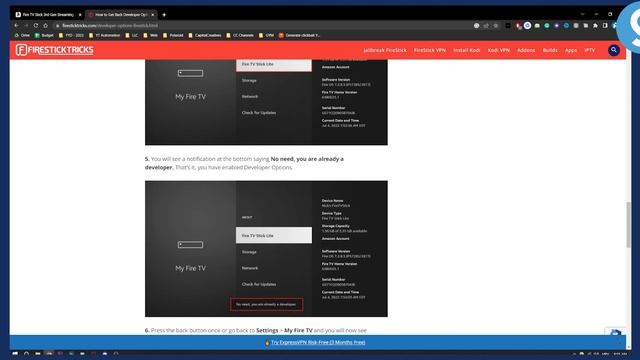Open the CRM bookmark folder
The image size is (640, 360).
tap(267, 36)
